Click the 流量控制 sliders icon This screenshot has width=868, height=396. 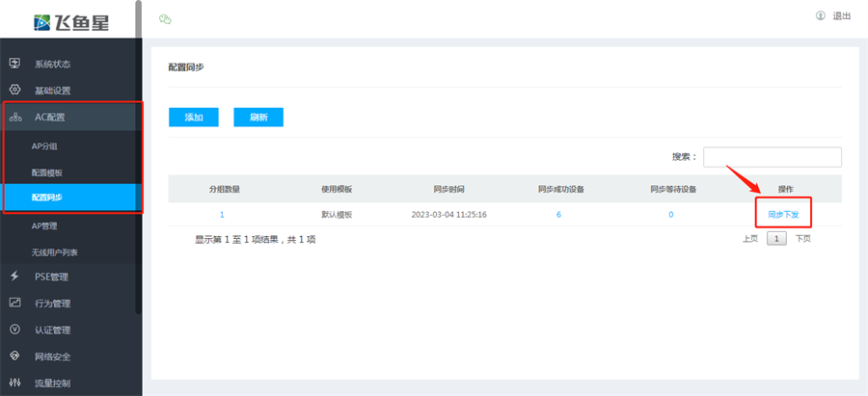[15, 383]
